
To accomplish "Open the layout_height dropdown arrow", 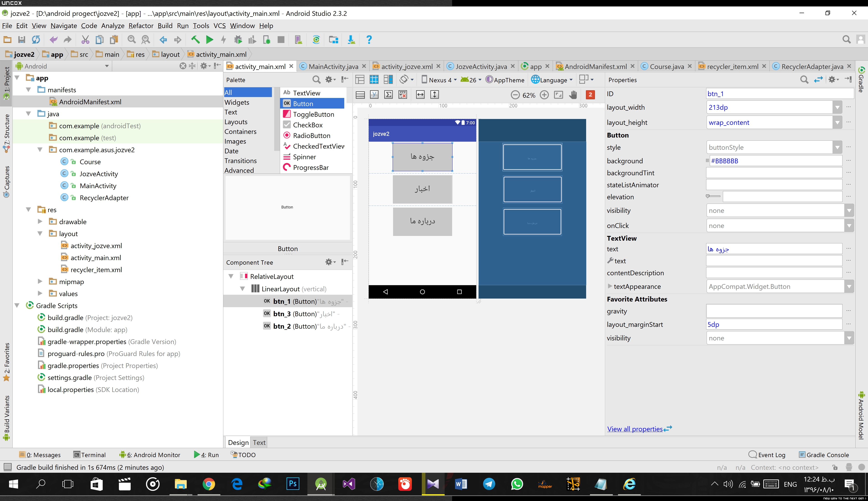I will coord(837,123).
